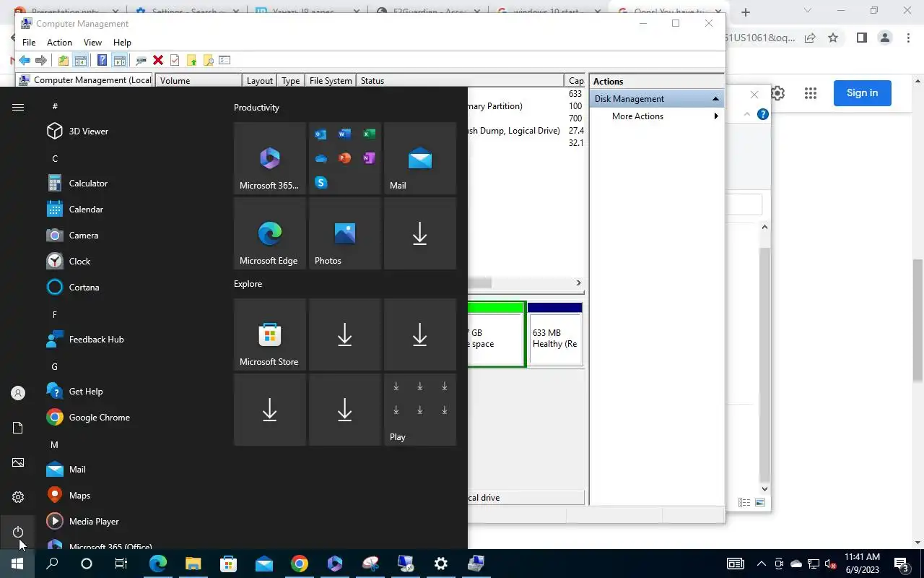Sort by Layout column header

(259, 81)
